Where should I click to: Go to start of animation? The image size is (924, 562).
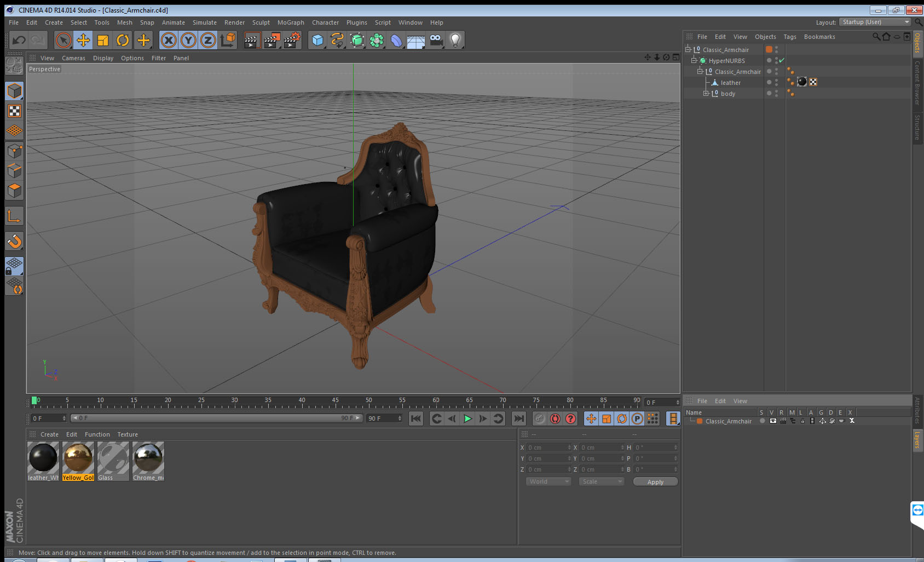pos(416,418)
